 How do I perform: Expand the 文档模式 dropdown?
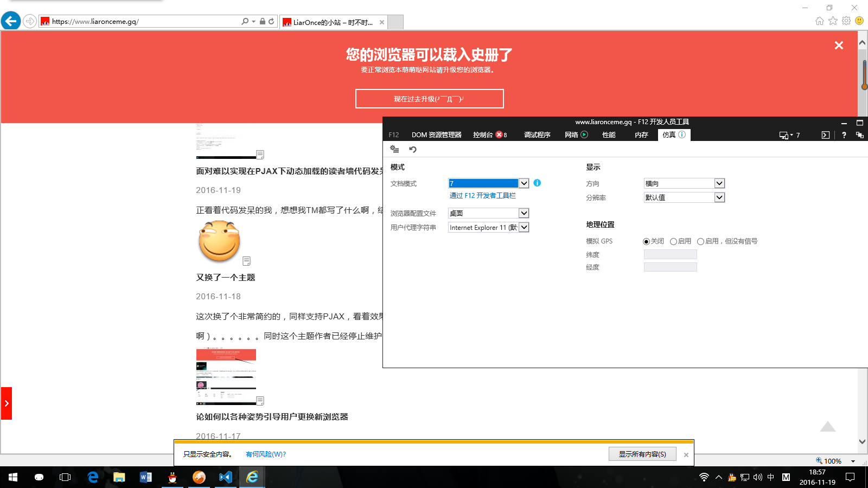click(x=524, y=183)
